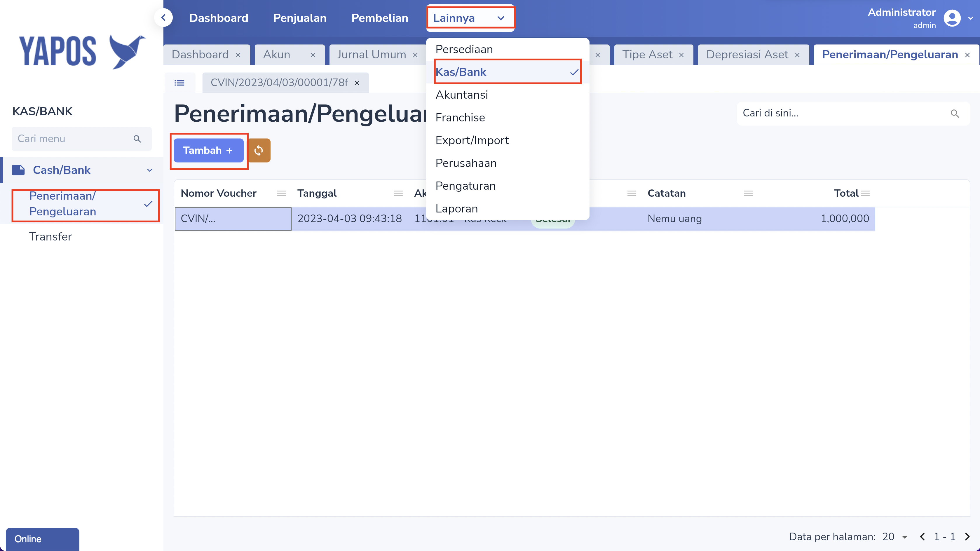The height and width of the screenshot is (551, 980).
Task: Open Catatan column menu icon
Action: (748, 193)
